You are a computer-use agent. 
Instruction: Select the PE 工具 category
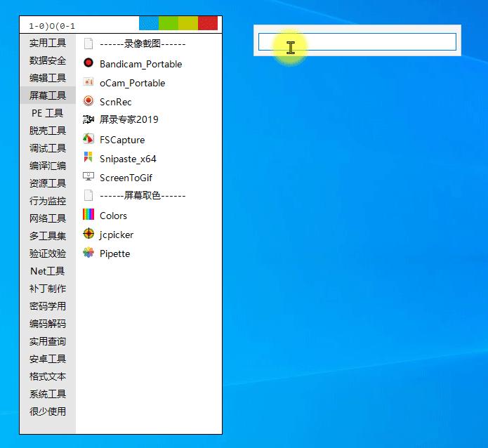[x=48, y=113]
